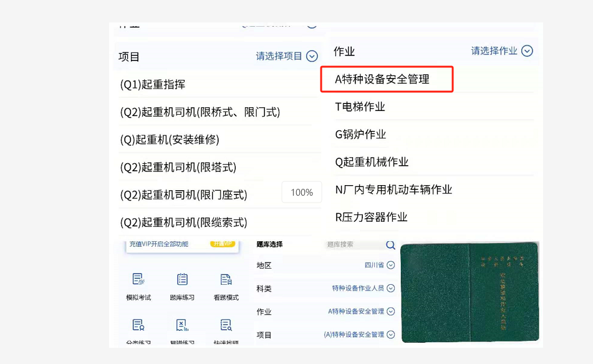Click the 充值VIP开启全部功能 banner text
This screenshot has width=593, height=364.
click(159, 244)
